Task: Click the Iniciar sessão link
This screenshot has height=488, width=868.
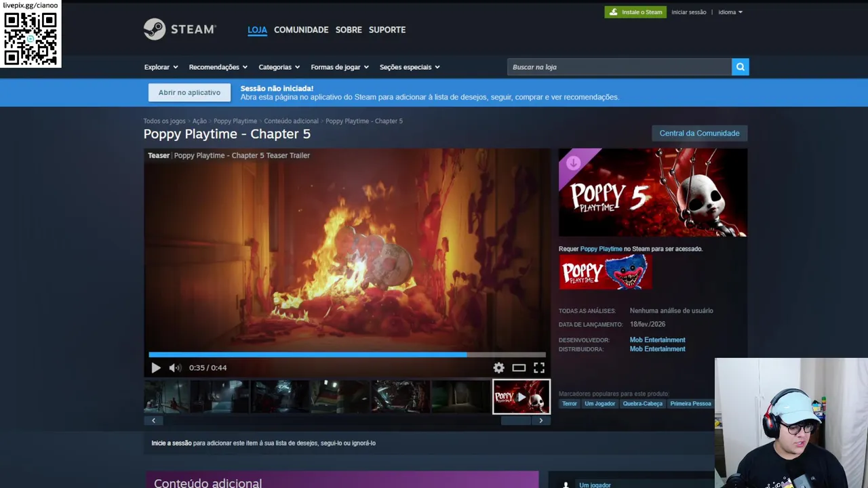Action: [x=688, y=12]
